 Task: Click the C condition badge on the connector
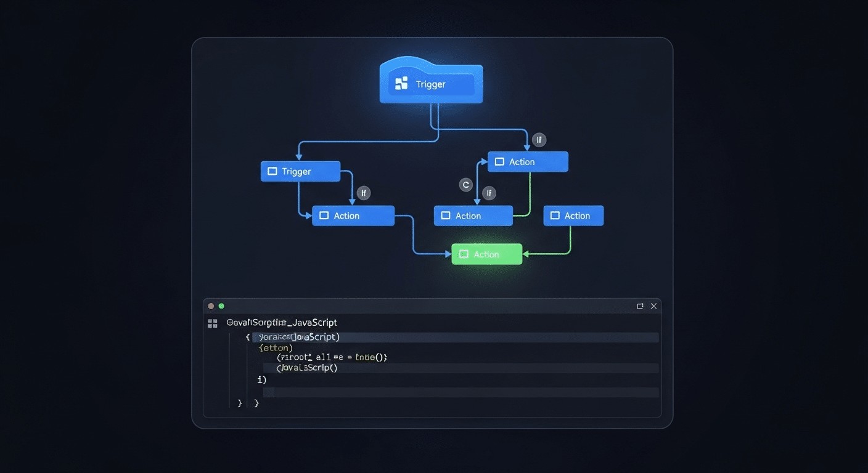pos(465,184)
